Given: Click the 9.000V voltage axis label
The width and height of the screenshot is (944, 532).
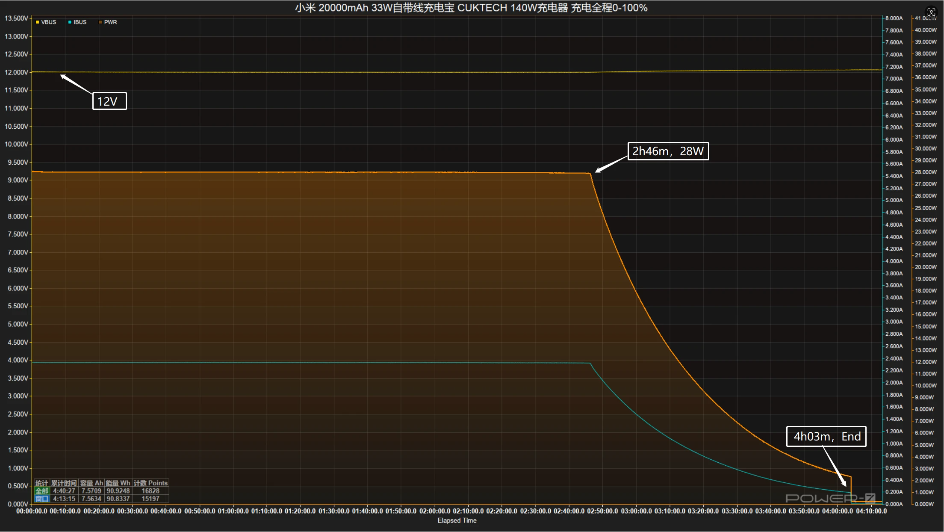Looking at the screenshot, I should [x=16, y=180].
